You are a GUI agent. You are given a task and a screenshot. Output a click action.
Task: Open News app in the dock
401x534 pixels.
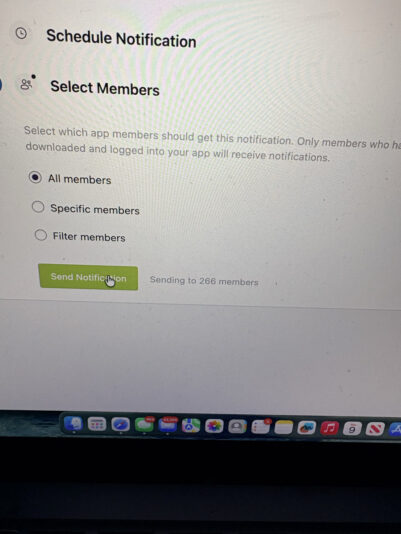375,429
